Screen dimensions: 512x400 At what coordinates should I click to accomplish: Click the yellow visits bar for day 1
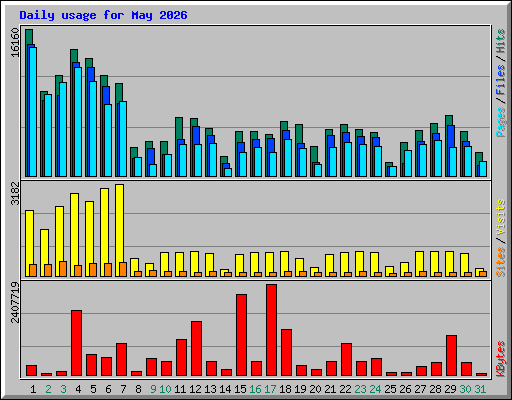pos(30,243)
